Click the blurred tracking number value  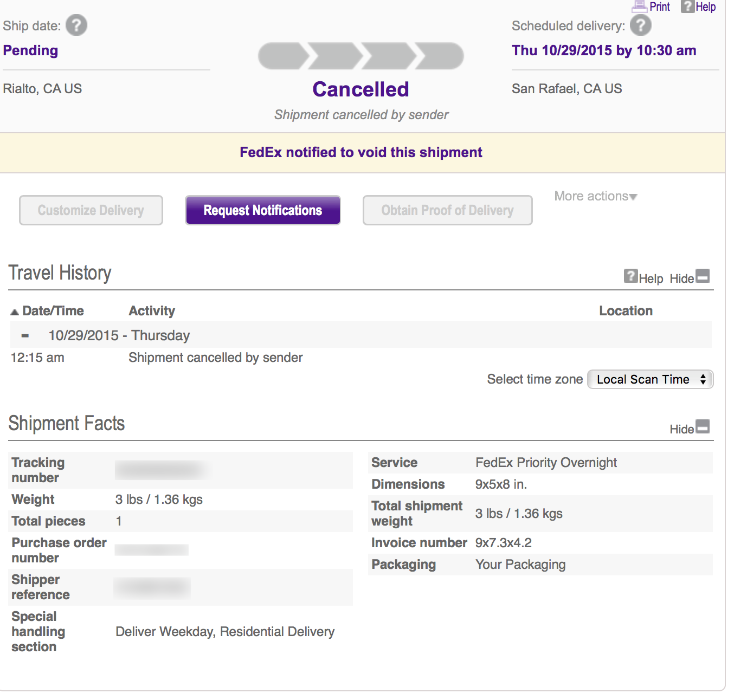161,470
